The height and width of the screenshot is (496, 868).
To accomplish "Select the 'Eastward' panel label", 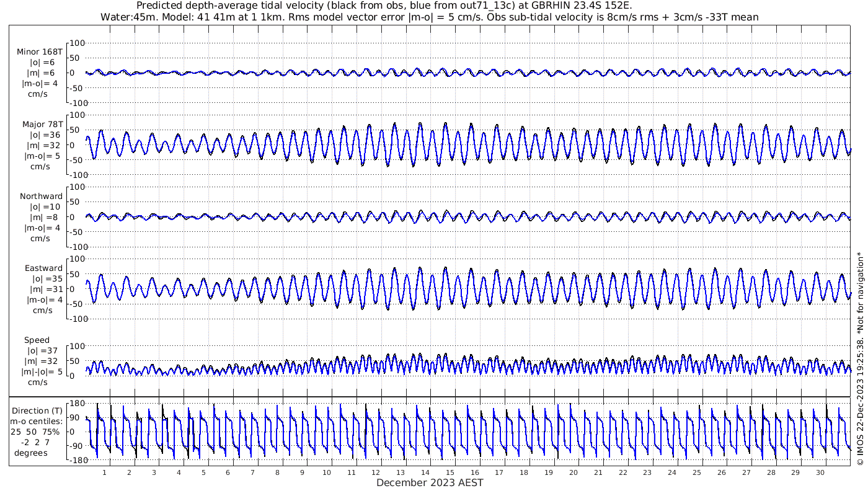I will click(43, 268).
